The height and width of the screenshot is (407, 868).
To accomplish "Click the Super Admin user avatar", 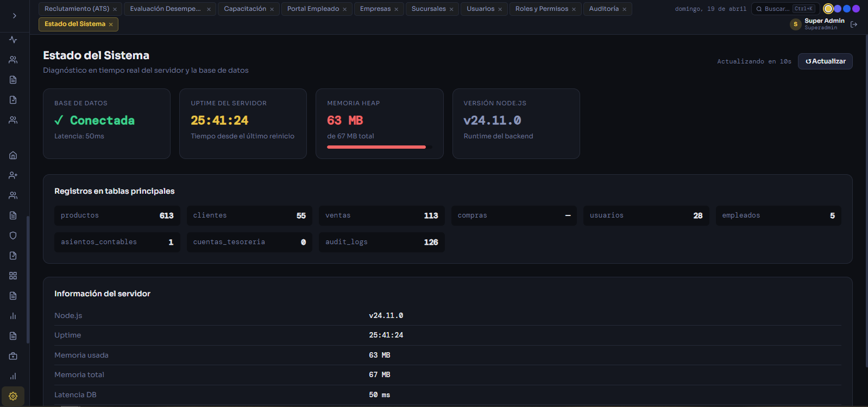I will (x=795, y=24).
